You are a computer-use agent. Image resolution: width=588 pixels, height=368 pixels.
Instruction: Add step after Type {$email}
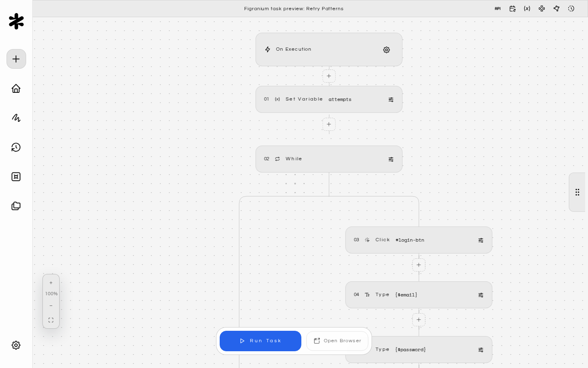(x=419, y=320)
